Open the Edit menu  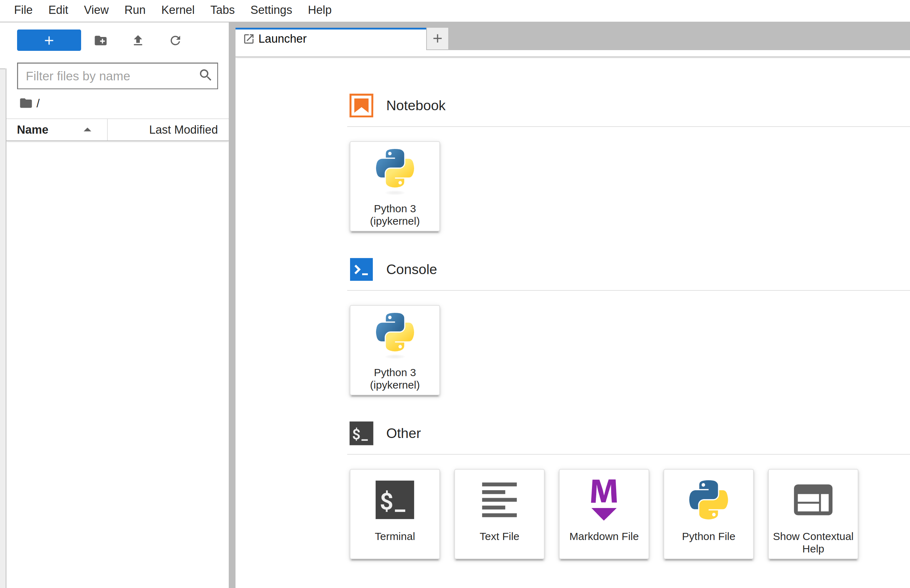(x=58, y=10)
